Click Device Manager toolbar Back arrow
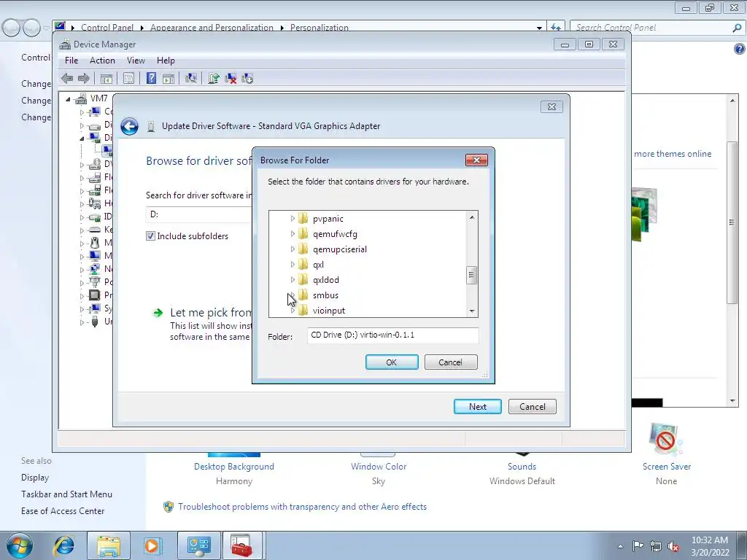The width and height of the screenshot is (747, 560). (x=67, y=79)
